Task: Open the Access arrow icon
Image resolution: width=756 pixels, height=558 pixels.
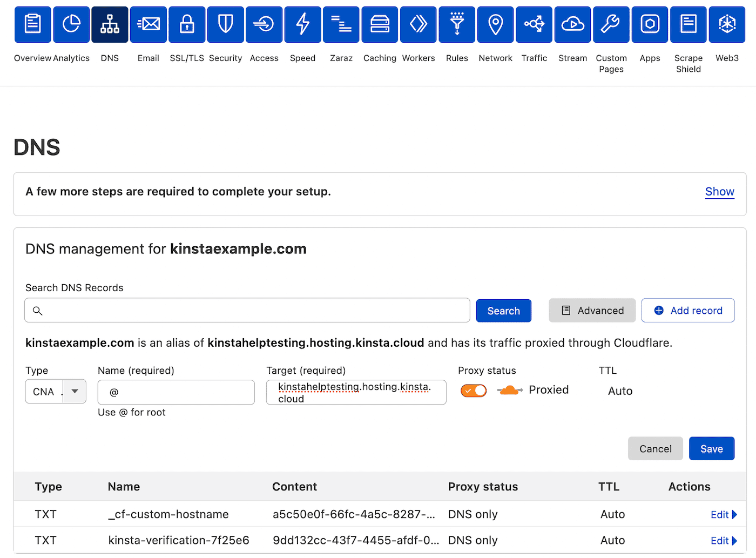Action: click(x=264, y=25)
